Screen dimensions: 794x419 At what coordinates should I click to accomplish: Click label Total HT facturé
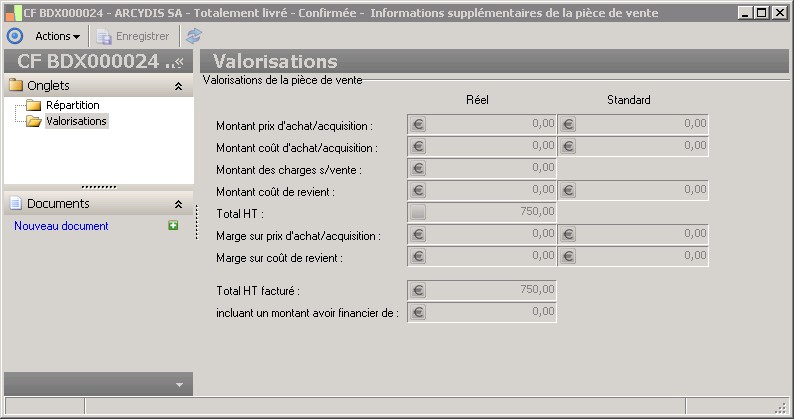click(258, 291)
